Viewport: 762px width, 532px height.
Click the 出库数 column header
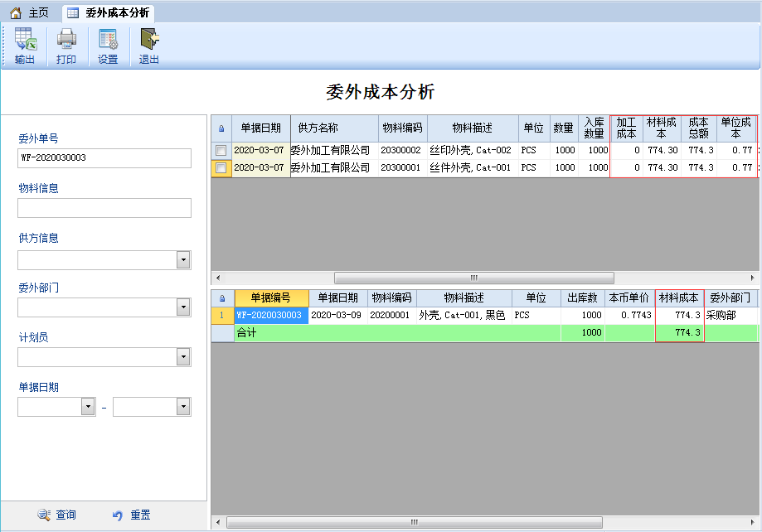coord(582,297)
